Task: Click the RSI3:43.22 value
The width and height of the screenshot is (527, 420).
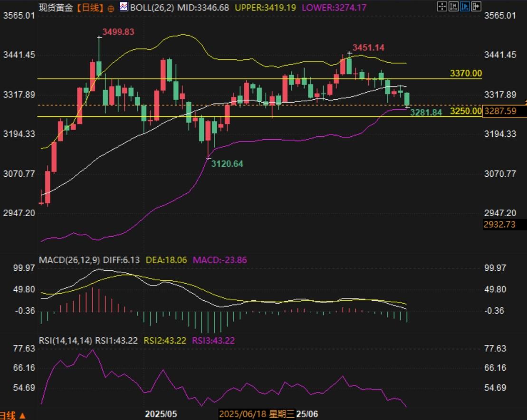Action: coord(213,341)
